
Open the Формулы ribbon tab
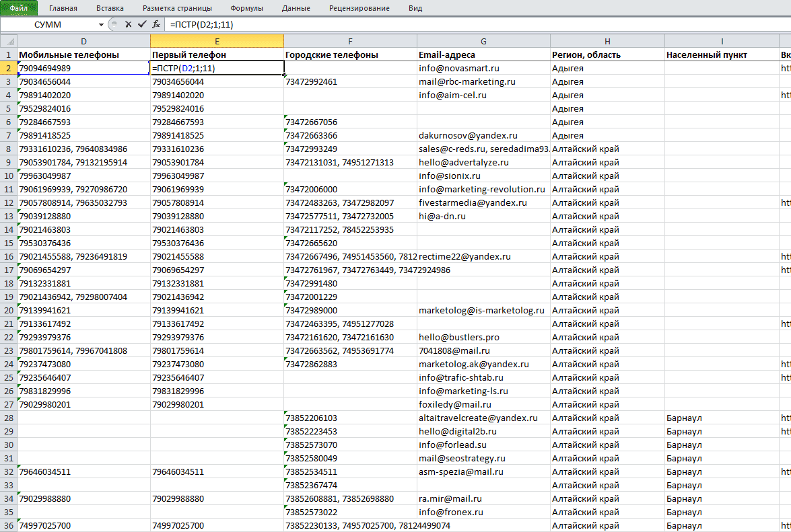[x=246, y=8]
